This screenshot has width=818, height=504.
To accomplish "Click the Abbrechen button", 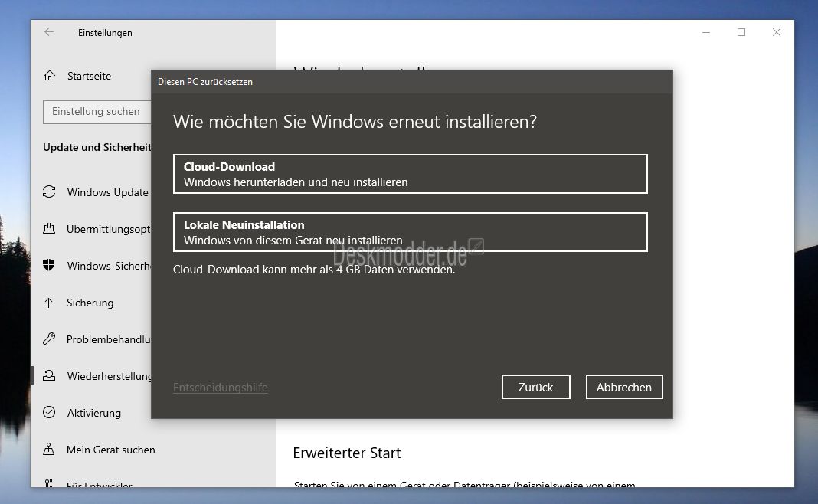I will pos(624,387).
